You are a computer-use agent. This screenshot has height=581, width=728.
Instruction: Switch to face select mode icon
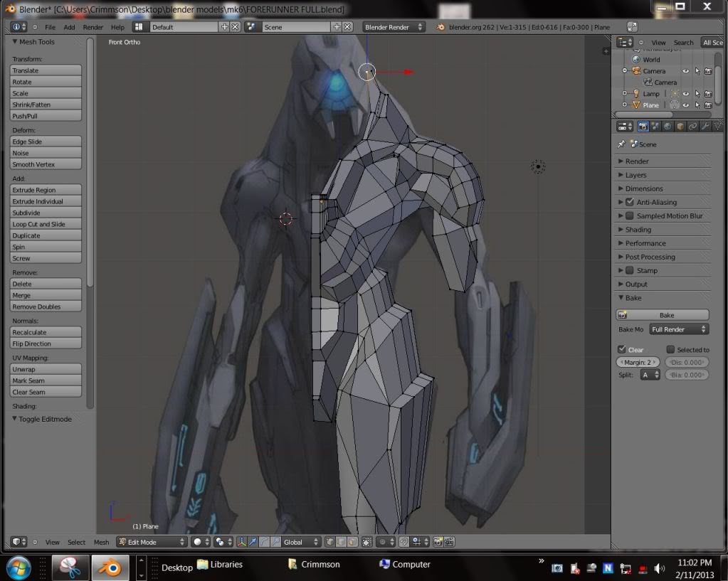click(x=353, y=542)
